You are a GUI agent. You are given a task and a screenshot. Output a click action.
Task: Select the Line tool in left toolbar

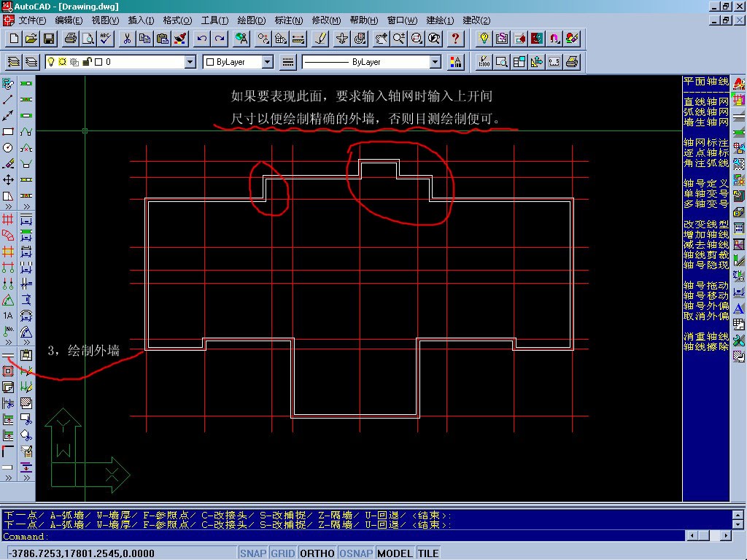8,99
